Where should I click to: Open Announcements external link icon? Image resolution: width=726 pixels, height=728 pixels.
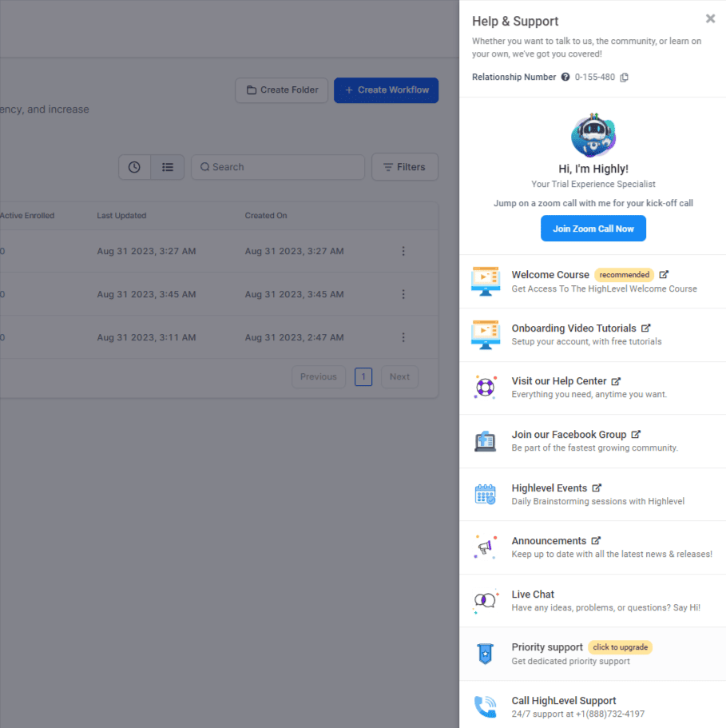point(596,540)
